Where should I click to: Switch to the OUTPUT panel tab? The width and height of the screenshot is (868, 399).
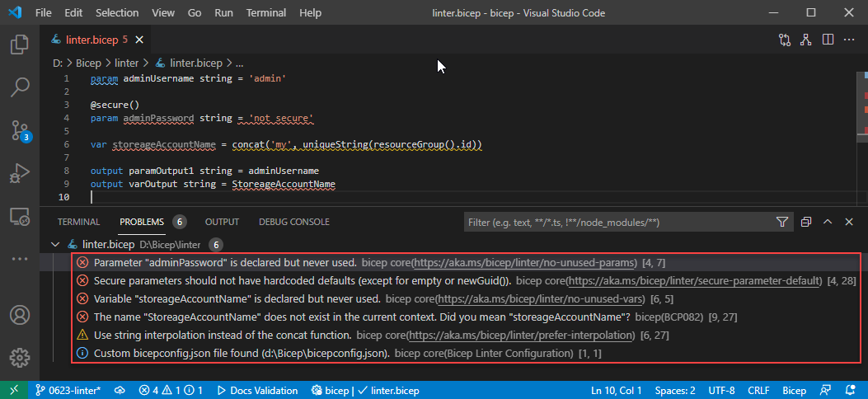point(222,222)
